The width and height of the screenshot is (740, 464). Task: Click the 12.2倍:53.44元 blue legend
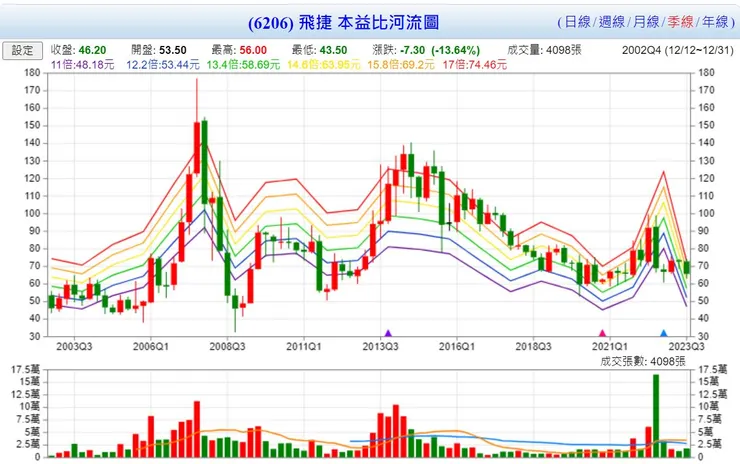coord(162,65)
